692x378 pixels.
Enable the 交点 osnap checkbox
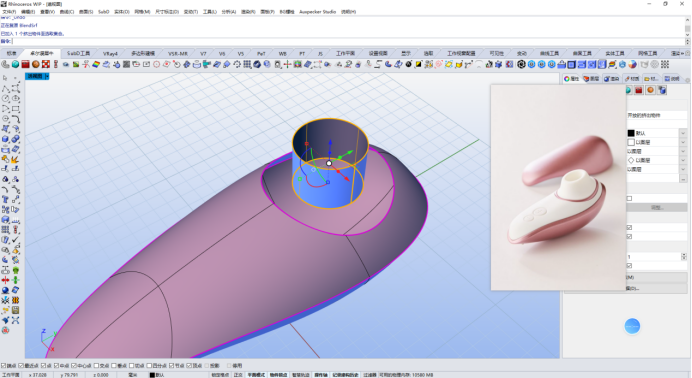point(96,366)
